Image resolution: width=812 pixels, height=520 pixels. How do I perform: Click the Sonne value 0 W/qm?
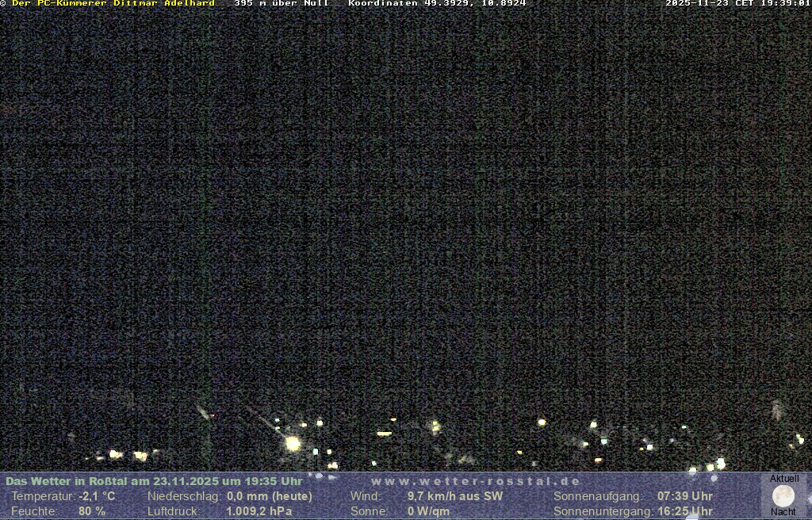(428, 511)
